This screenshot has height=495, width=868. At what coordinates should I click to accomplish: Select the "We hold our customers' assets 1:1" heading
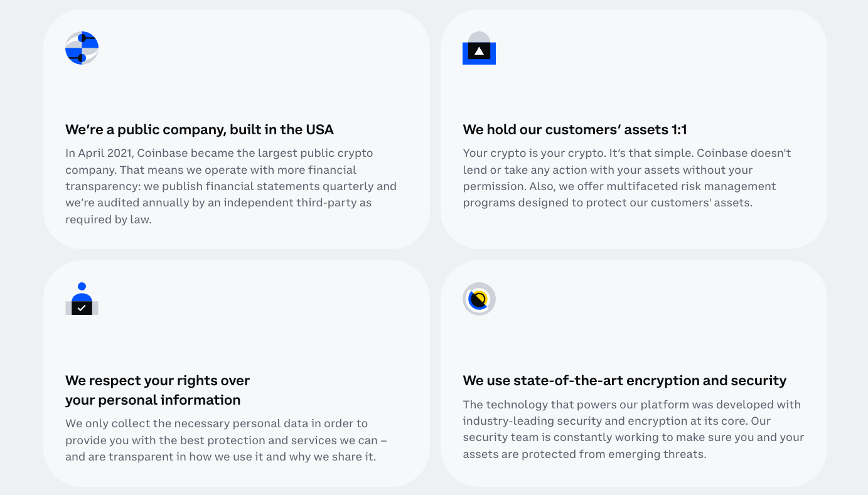point(574,130)
